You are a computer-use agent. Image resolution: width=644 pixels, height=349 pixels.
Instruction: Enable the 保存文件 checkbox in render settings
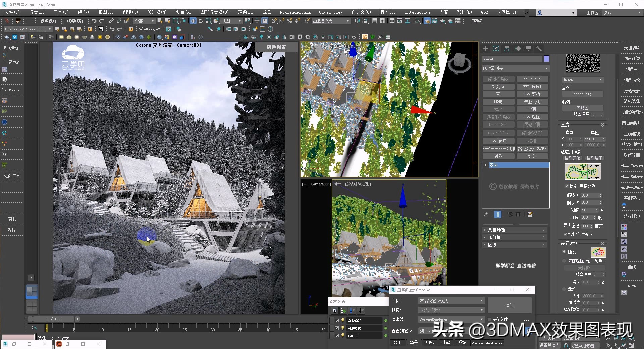[x=489, y=319]
